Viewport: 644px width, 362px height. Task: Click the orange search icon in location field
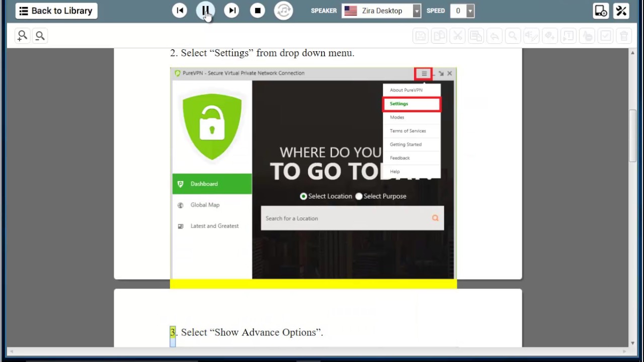(x=435, y=218)
